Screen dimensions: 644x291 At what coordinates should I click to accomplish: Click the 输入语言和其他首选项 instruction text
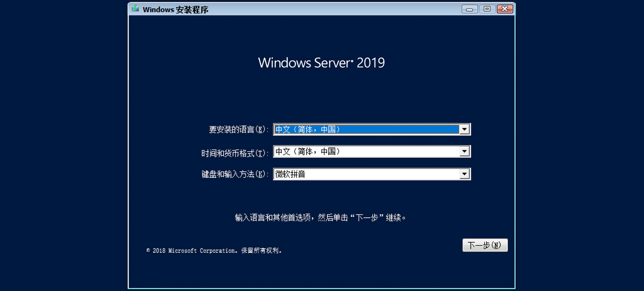pyautogui.click(x=320, y=218)
